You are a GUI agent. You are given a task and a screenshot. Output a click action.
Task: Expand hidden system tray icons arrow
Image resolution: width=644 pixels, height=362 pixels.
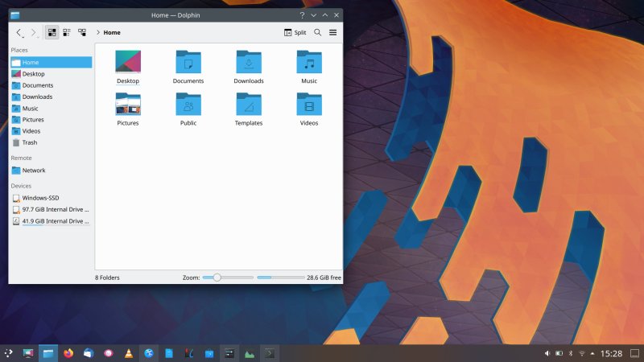592,353
